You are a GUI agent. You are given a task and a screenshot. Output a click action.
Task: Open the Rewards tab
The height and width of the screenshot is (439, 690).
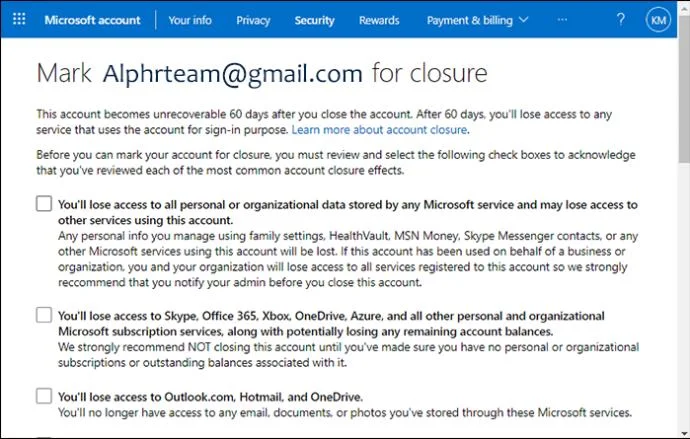click(379, 20)
